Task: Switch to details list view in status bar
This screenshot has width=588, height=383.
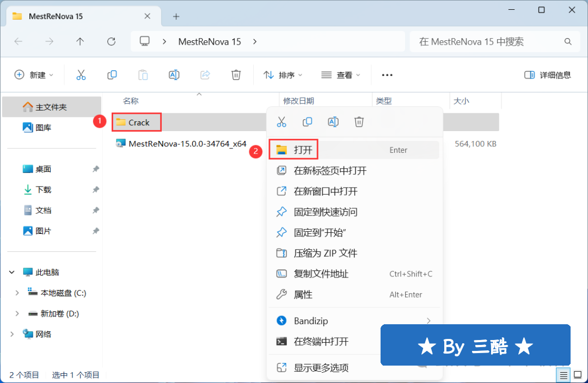Action: pyautogui.click(x=563, y=375)
